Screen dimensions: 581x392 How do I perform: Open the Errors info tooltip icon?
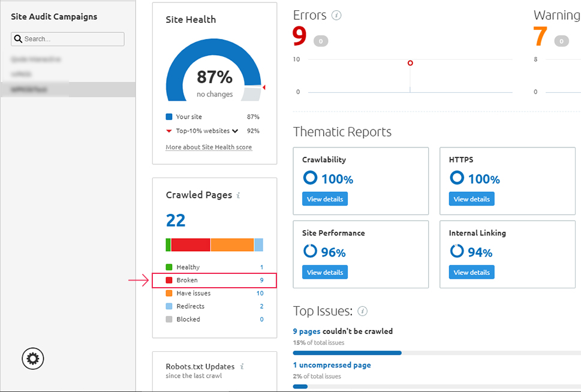pos(336,15)
